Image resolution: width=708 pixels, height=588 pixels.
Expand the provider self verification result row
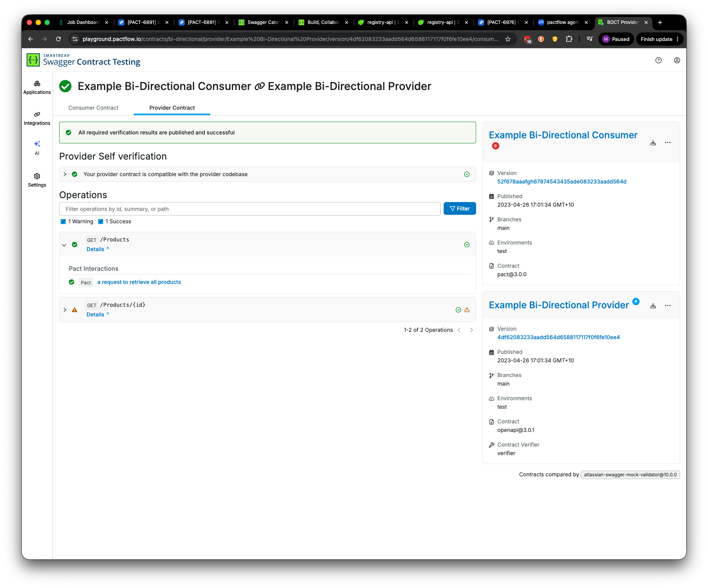pos(267,174)
